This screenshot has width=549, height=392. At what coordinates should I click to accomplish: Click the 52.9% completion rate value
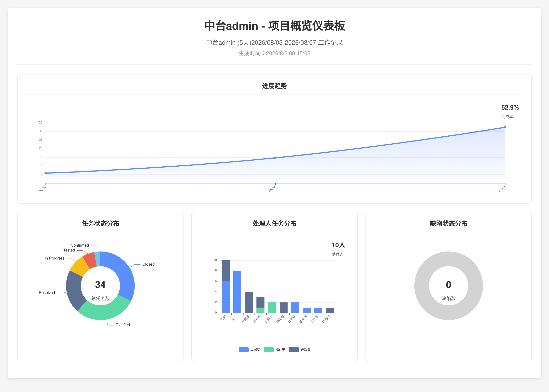(x=510, y=108)
